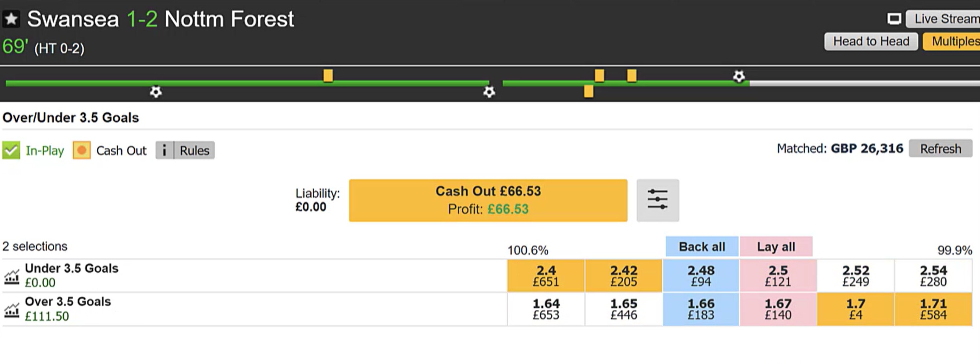Click the first-half yellow card marker

point(328,76)
